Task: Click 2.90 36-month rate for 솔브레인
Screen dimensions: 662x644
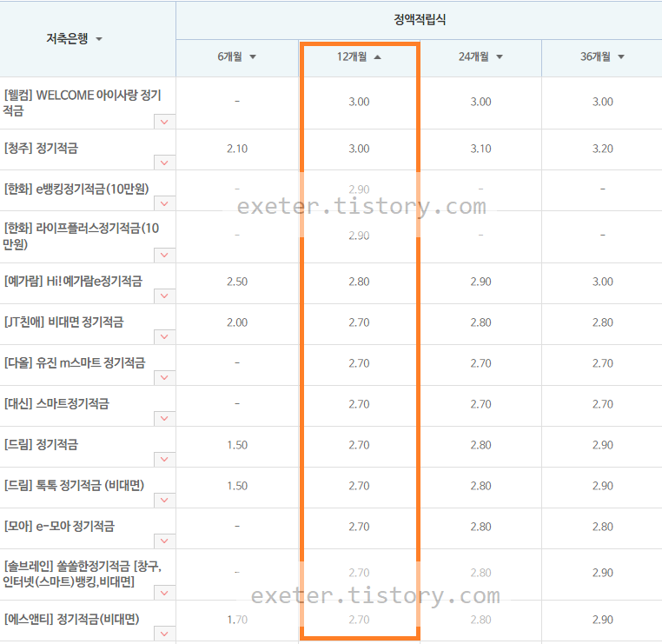Action: pos(602,573)
